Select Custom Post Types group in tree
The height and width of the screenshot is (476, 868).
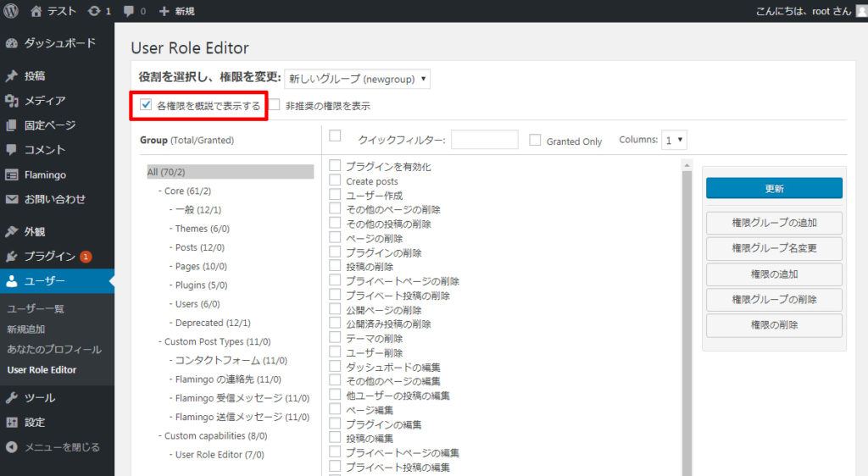217,342
